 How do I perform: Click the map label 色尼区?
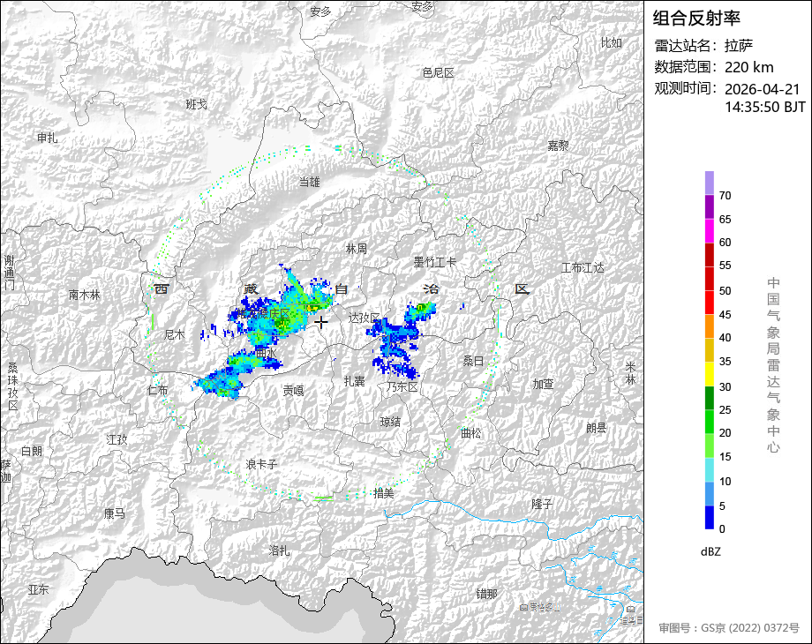[438, 73]
